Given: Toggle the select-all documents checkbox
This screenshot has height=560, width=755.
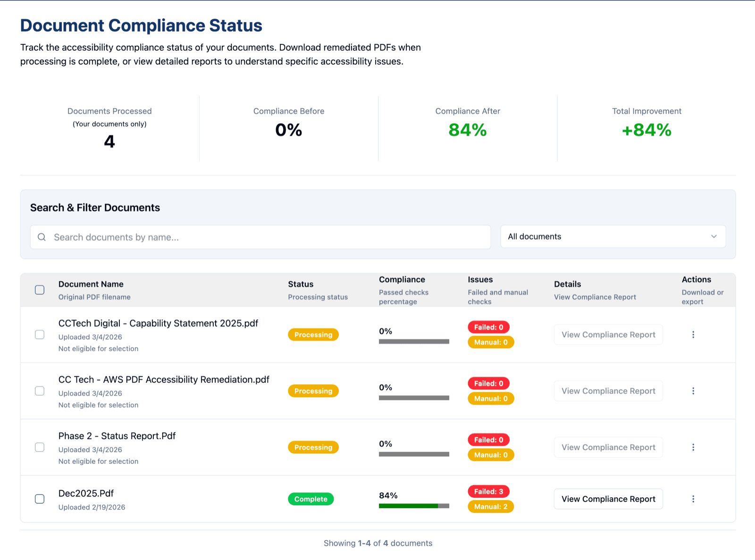Looking at the screenshot, I should (x=39, y=290).
